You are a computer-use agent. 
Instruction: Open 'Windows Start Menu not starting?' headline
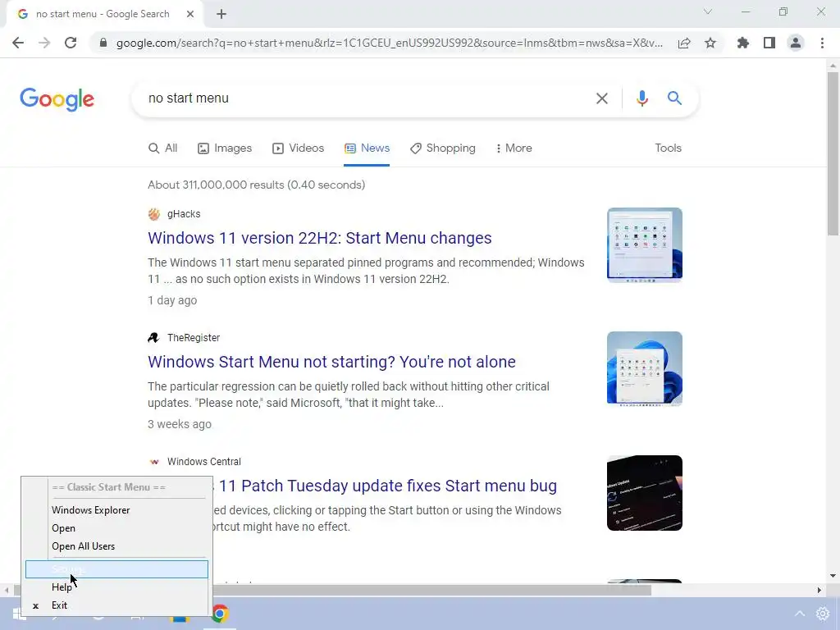coord(331,362)
